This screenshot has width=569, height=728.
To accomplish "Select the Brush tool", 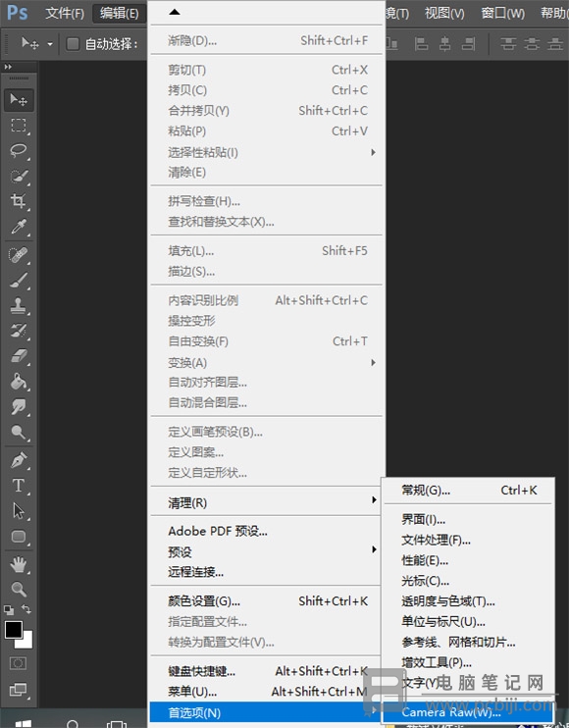I will tap(19, 280).
